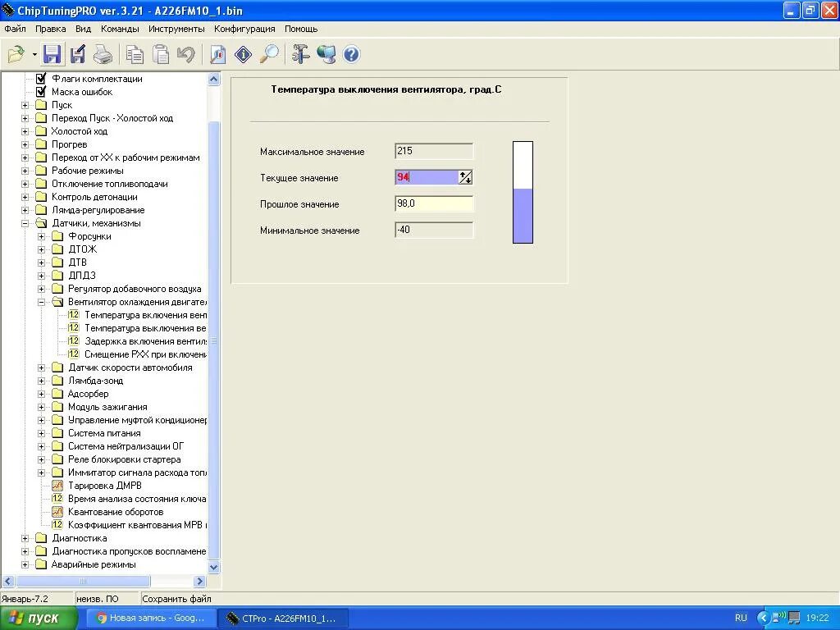This screenshot has width=840, height=630.
Task: Expand the Форсунки folder
Action: coord(41,236)
